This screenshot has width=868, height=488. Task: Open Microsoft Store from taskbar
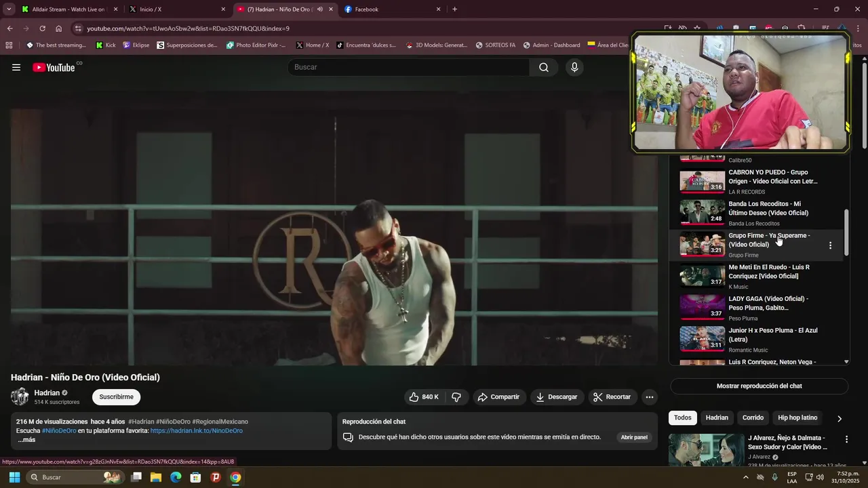[195, 477]
